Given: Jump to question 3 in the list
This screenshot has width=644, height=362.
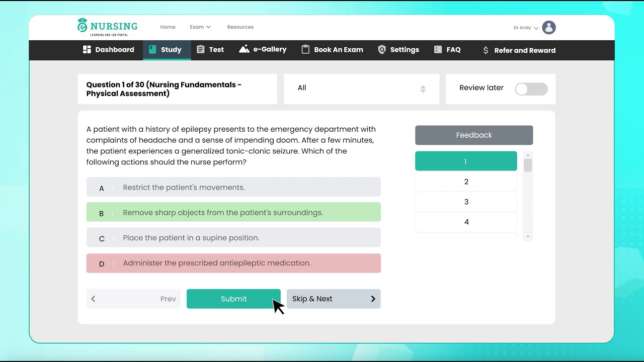Looking at the screenshot, I should point(466,202).
